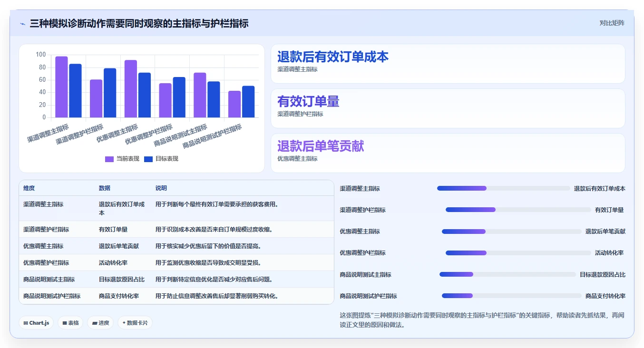Click the progress bar of 商品说明测试主指标 row

pos(507,274)
